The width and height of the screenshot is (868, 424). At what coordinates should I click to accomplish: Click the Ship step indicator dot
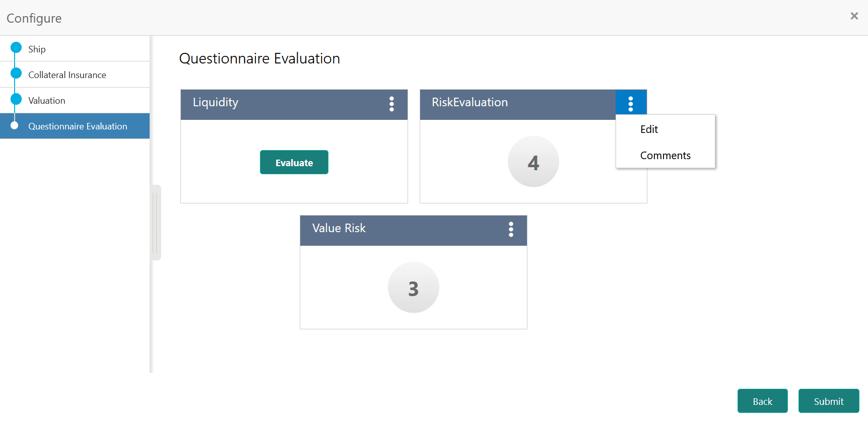(x=15, y=49)
